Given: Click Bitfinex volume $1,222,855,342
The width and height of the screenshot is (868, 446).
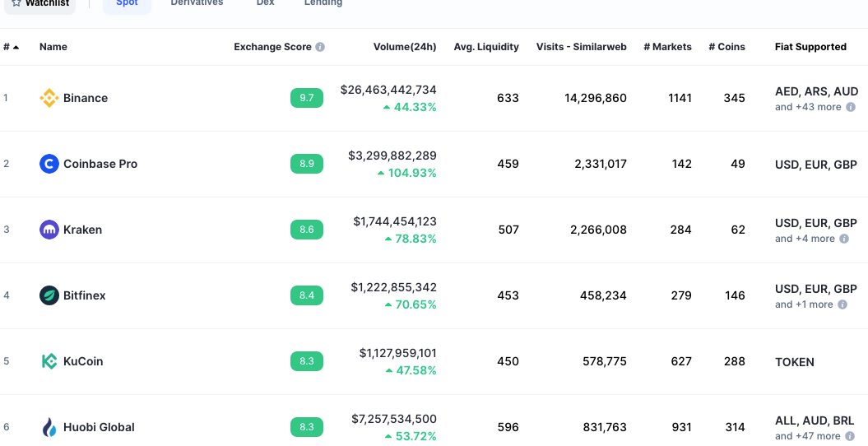Looking at the screenshot, I should (x=393, y=287).
